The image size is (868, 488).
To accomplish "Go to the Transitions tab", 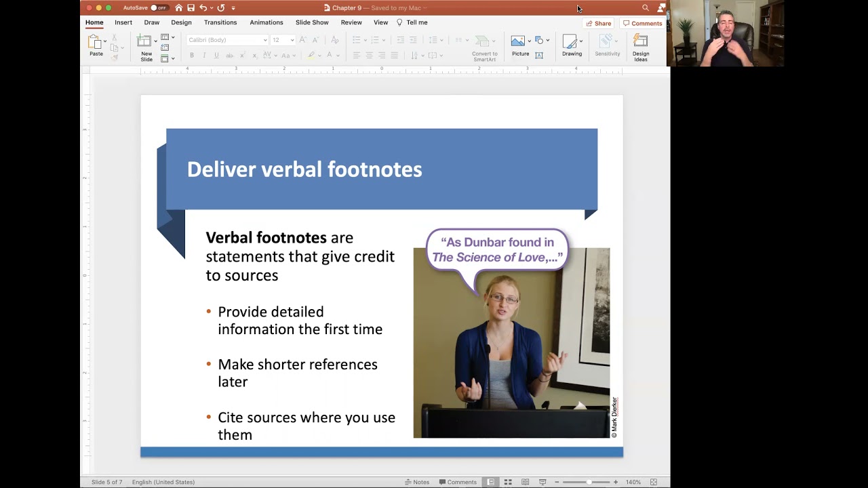I will point(220,22).
